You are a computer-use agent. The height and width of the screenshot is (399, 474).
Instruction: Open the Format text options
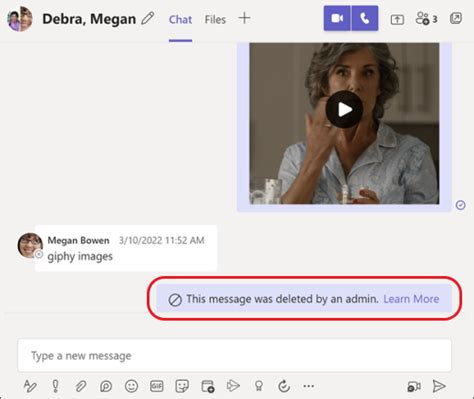tap(30, 386)
